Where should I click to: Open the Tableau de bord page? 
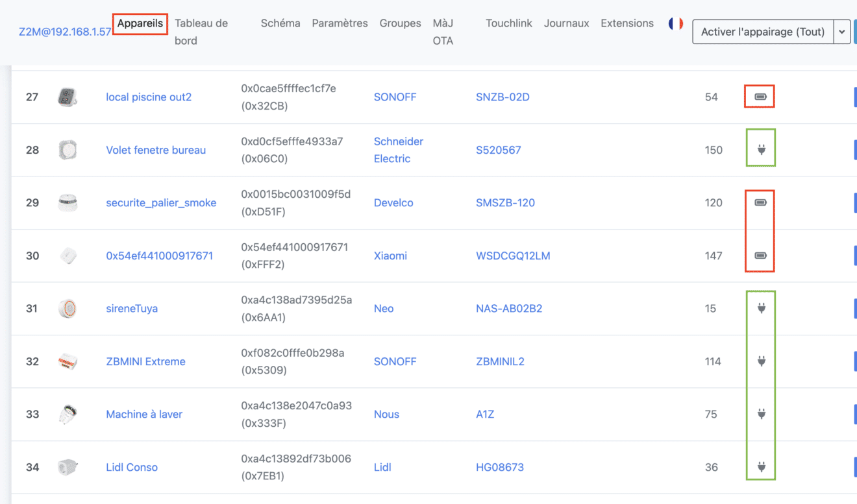pos(201,31)
